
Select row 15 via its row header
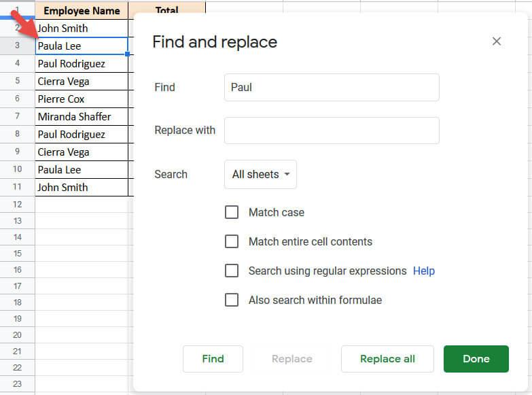17,254
